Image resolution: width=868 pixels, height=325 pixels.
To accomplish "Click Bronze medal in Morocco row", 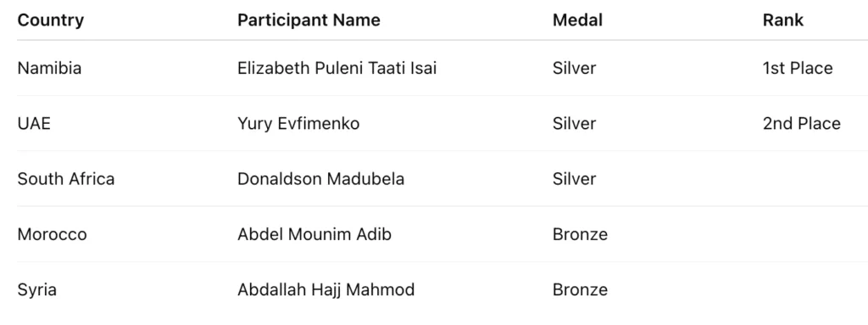I will 580,234.
